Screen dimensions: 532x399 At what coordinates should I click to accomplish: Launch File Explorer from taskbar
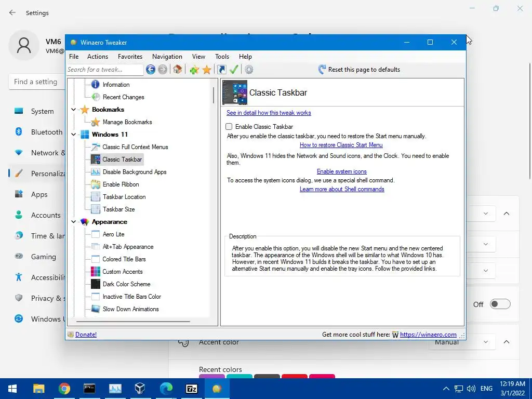pos(38,389)
